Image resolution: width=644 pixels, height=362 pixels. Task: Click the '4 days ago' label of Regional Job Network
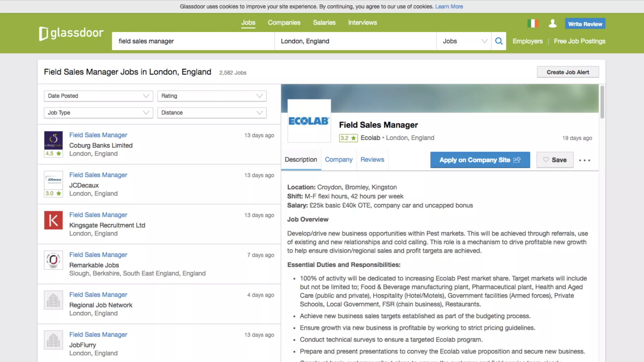pyautogui.click(x=260, y=295)
